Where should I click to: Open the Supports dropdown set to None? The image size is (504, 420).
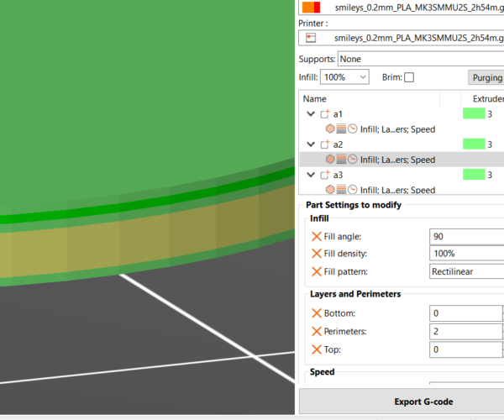(420, 59)
